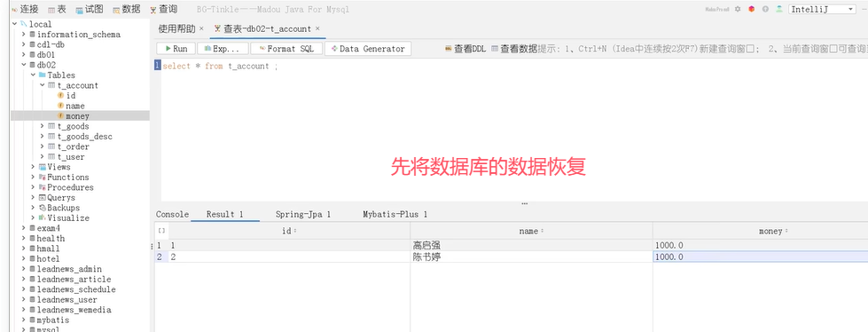Select the hotel database
This screenshot has height=332, width=868.
(48, 259)
